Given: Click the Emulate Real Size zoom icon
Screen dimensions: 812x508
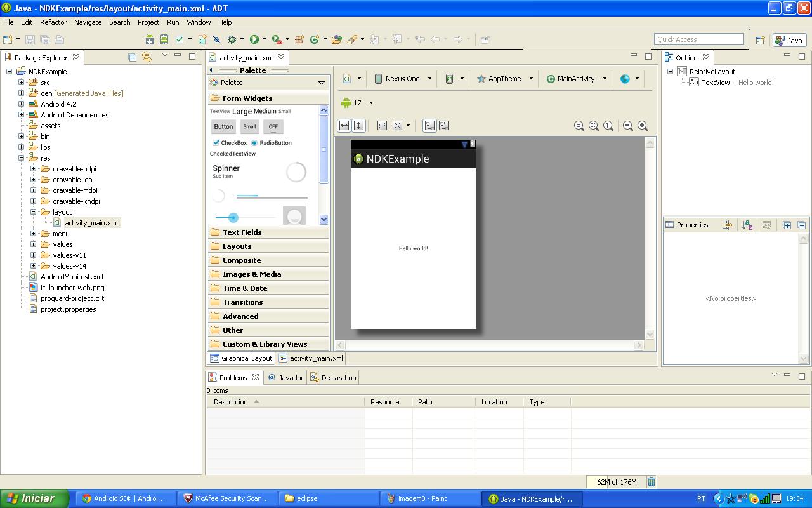Looking at the screenshot, I should tap(579, 126).
